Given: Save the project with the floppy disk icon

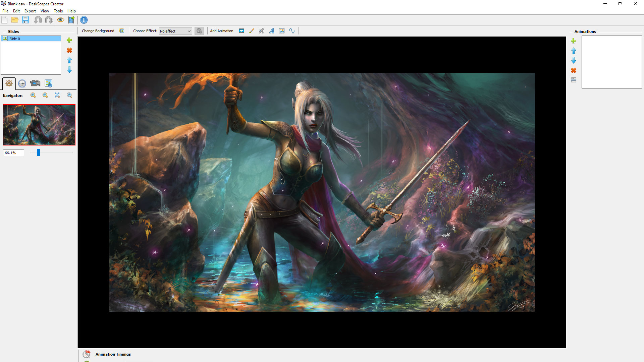Looking at the screenshot, I should [25, 20].
